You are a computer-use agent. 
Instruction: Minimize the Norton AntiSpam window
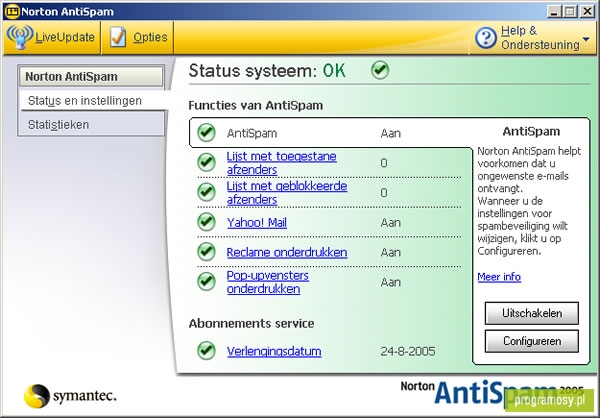(x=553, y=11)
